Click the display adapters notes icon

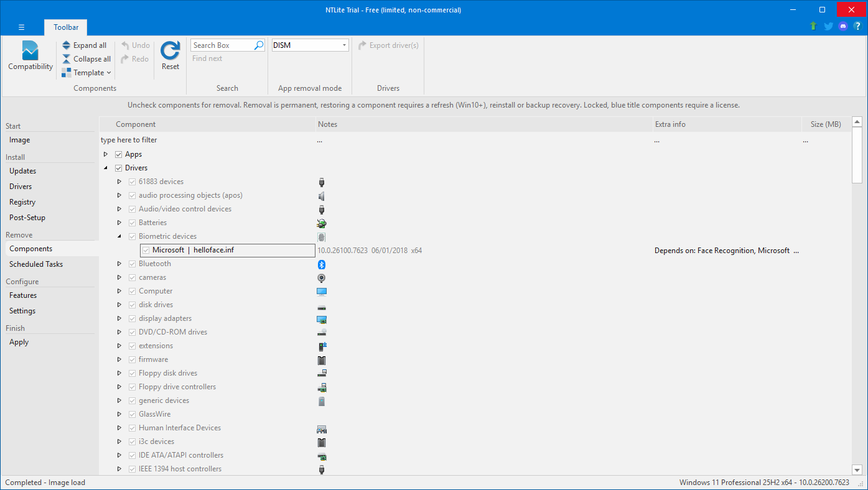[322, 318]
